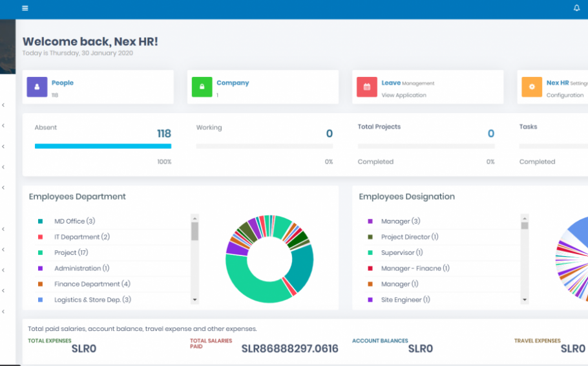
Task: Click department legend scroll-down arrow
Action: [x=194, y=299]
